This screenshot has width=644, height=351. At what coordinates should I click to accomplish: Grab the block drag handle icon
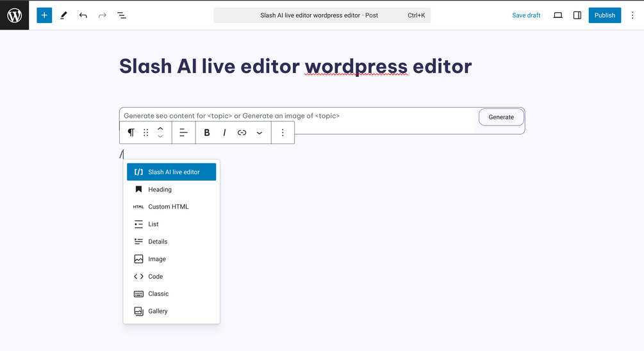146,133
